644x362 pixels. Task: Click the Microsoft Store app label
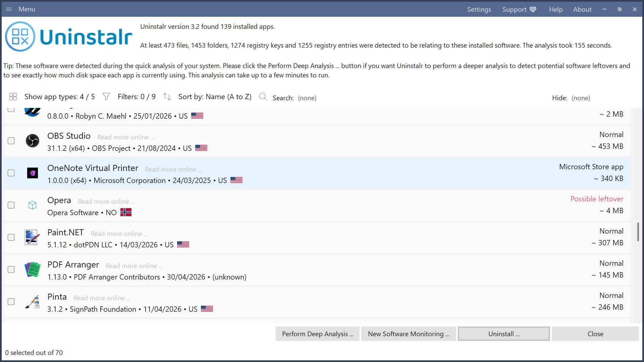591,167
